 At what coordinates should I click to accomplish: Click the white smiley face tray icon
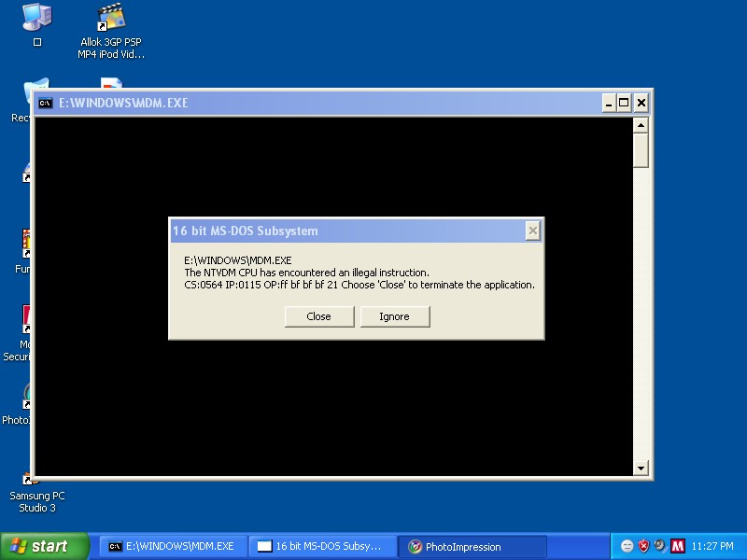click(x=627, y=546)
